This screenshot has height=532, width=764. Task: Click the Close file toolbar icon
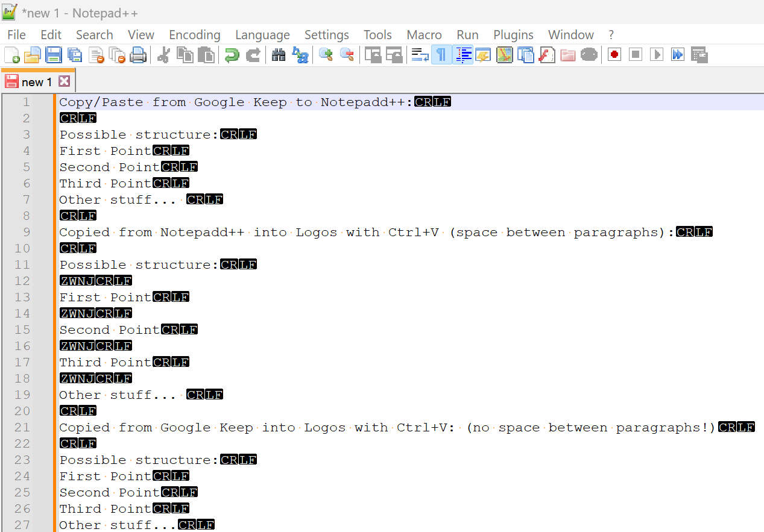[x=96, y=55]
